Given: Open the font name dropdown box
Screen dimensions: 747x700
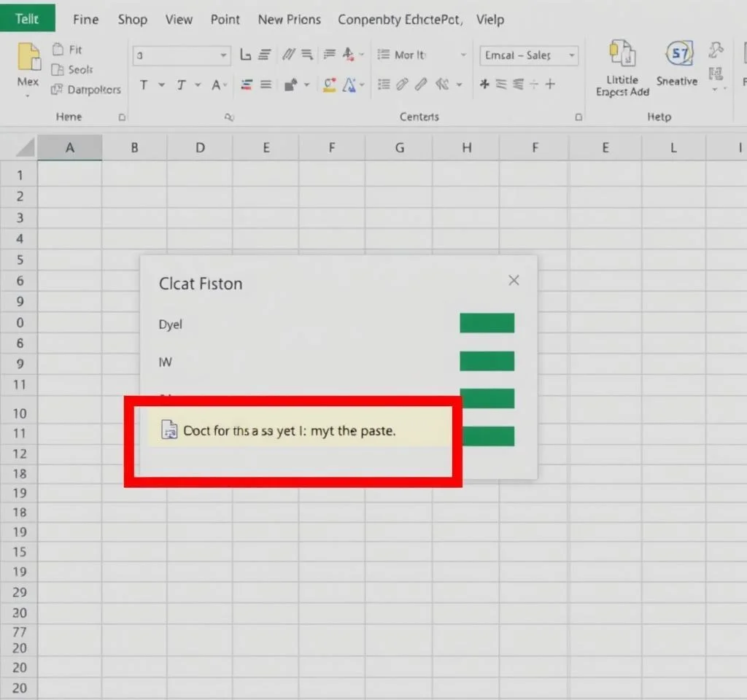Looking at the screenshot, I should click(x=182, y=55).
